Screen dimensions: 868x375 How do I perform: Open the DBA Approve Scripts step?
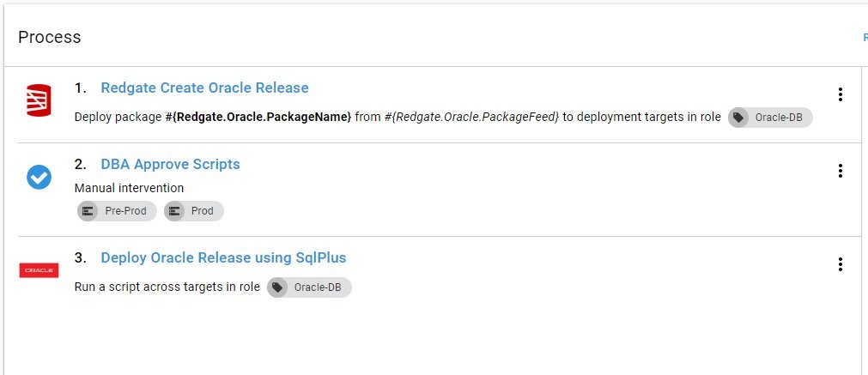[170, 164]
